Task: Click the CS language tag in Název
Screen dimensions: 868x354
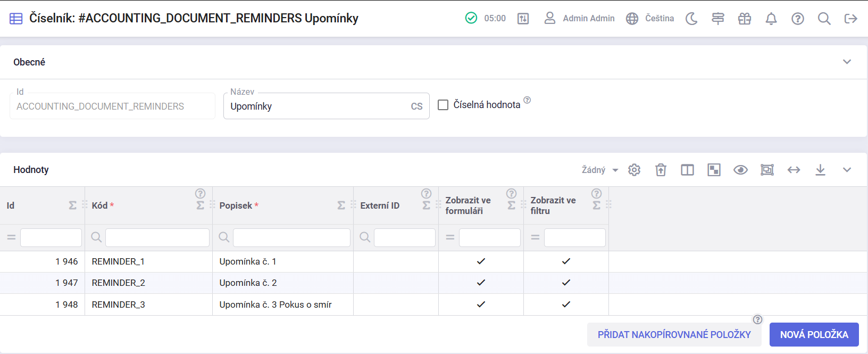Action: [417, 106]
